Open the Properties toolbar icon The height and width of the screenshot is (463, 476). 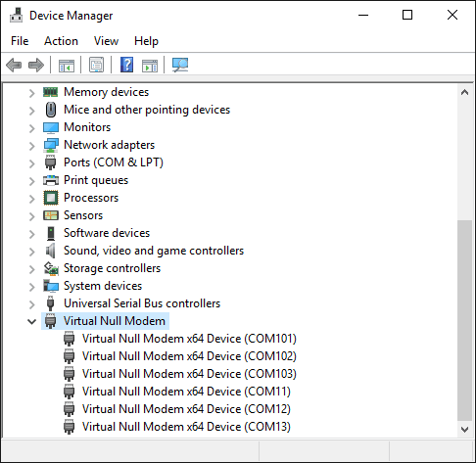coord(96,65)
